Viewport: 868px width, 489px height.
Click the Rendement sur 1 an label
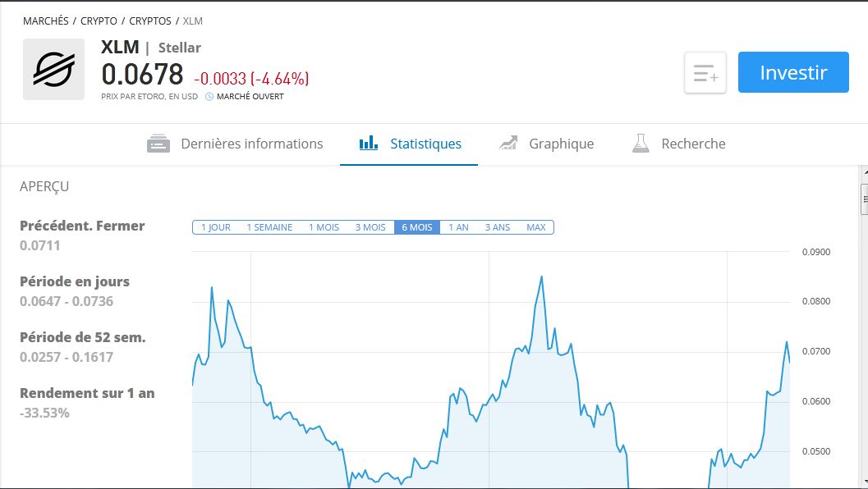[87, 393]
